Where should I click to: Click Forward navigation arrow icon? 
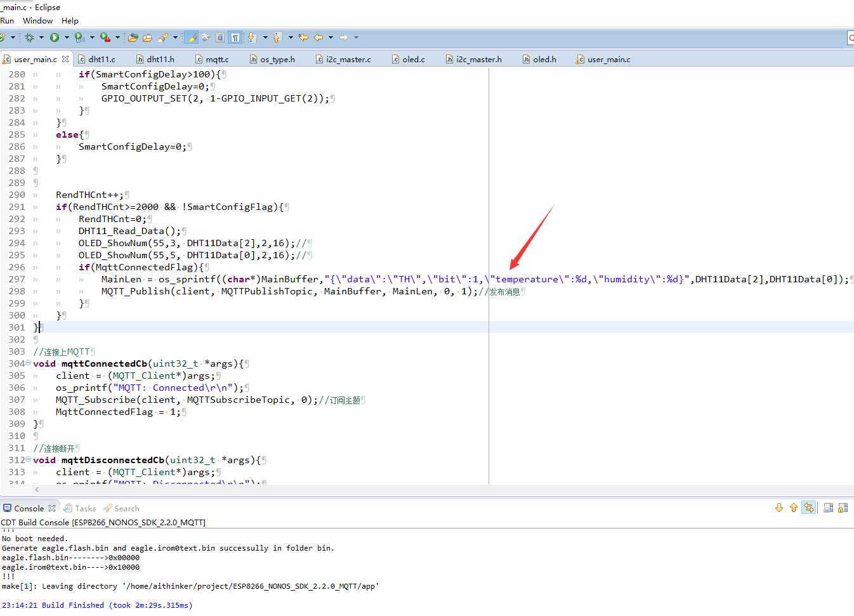click(343, 37)
